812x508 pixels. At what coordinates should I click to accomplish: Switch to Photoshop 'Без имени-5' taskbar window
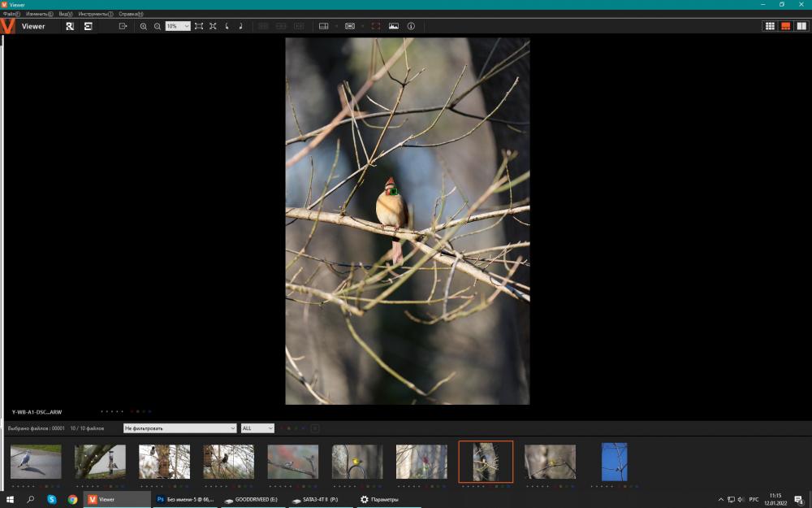coord(185,499)
